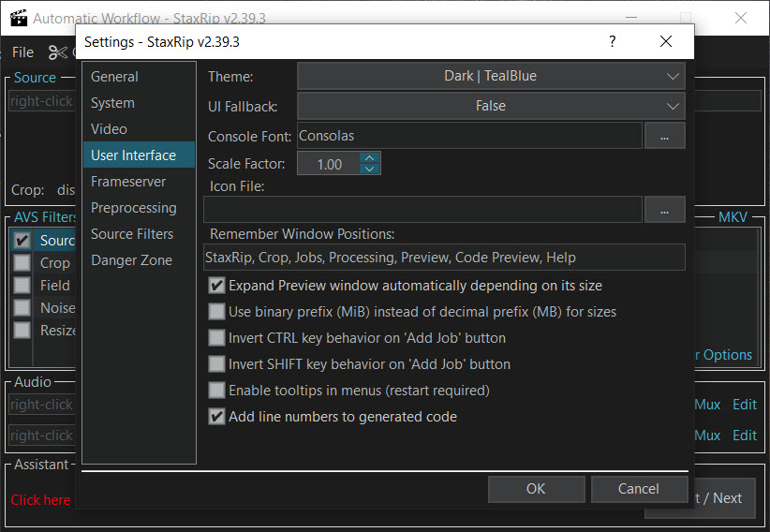Open the UI Fallback dropdown
The width and height of the screenshot is (770, 532).
[491, 106]
